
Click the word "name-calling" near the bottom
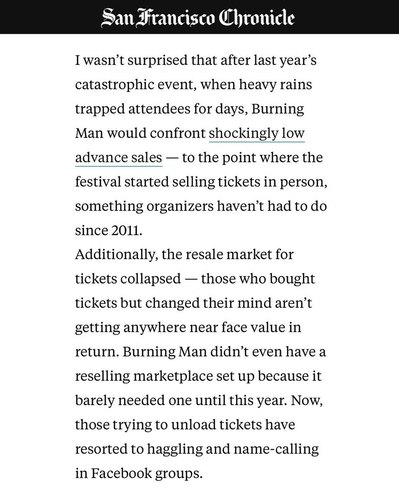[276, 449]
